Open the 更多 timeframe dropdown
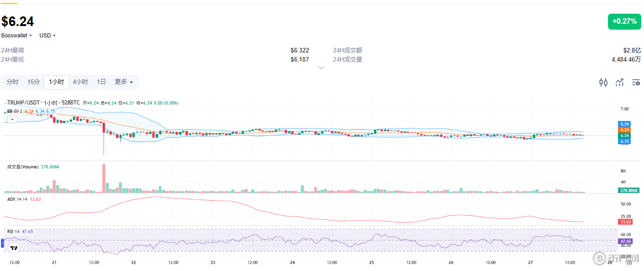This screenshot has height=271, width=644. coord(124,82)
